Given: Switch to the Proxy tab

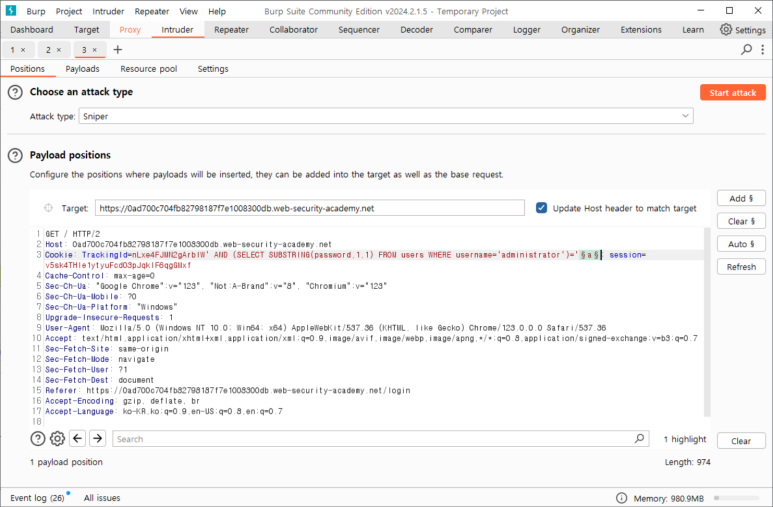Looking at the screenshot, I should tap(130, 30).
